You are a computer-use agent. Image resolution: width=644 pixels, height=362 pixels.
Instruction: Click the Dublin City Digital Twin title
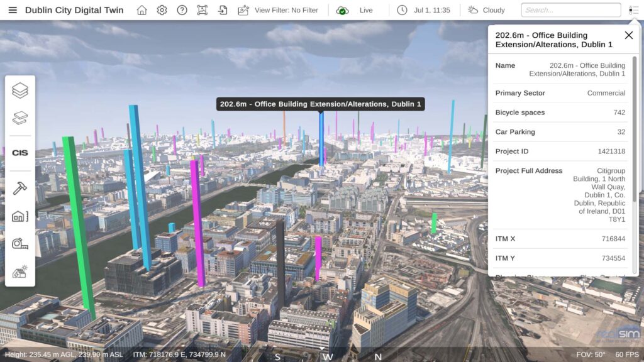coord(74,10)
